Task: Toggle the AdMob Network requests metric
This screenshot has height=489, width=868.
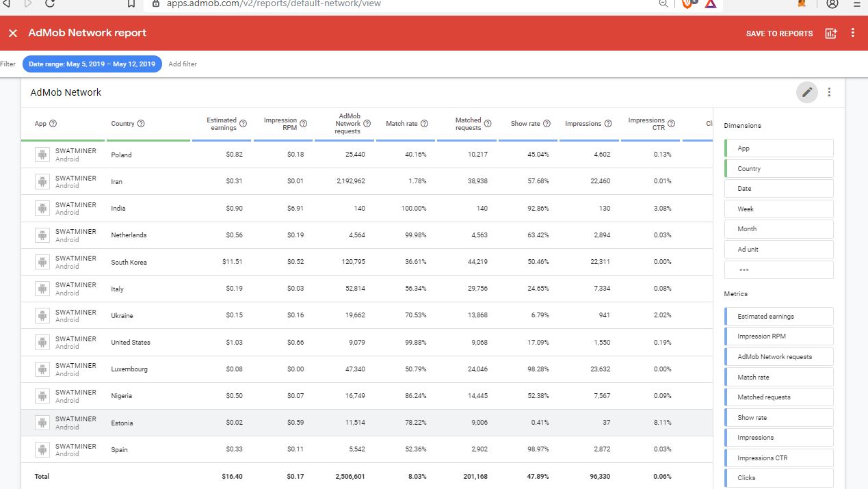Action: pyautogui.click(x=779, y=357)
